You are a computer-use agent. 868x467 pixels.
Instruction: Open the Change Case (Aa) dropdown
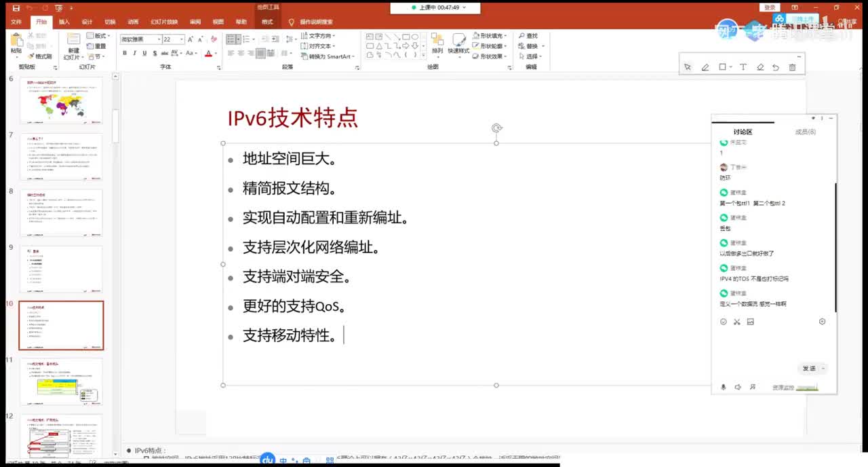[x=192, y=53]
